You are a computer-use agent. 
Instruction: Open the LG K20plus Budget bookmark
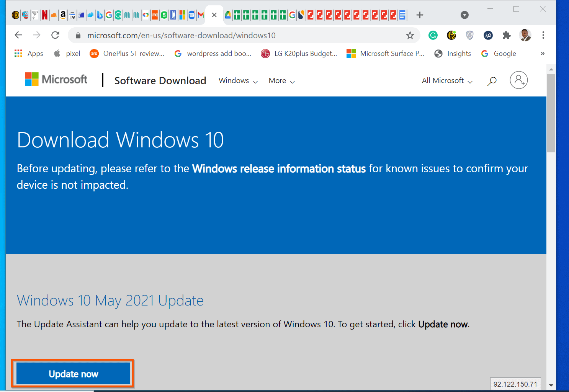click(299, 54)
